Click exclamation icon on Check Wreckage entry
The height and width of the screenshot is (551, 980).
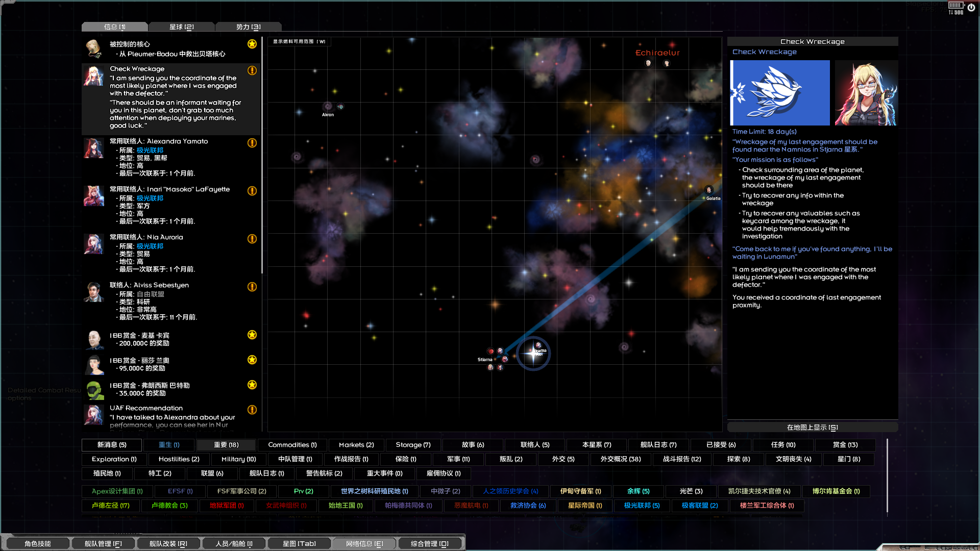pyautogui.click(x=252, y=70)
